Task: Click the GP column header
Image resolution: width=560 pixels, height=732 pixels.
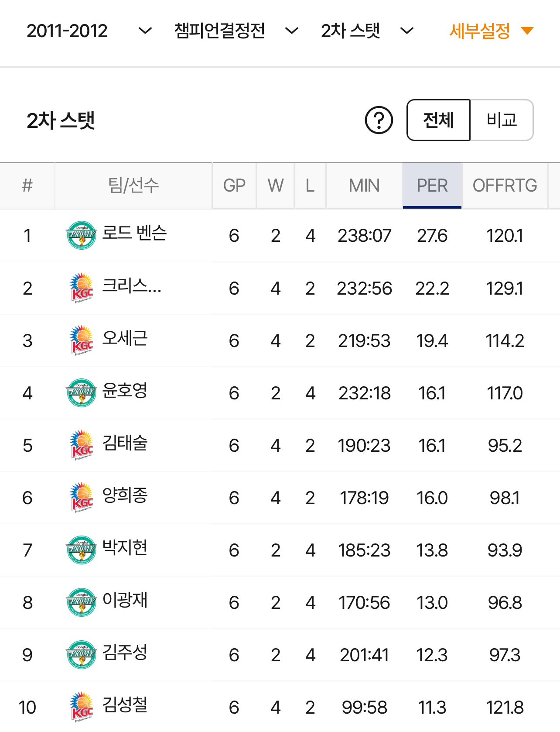Action: [x=234, y=186]
